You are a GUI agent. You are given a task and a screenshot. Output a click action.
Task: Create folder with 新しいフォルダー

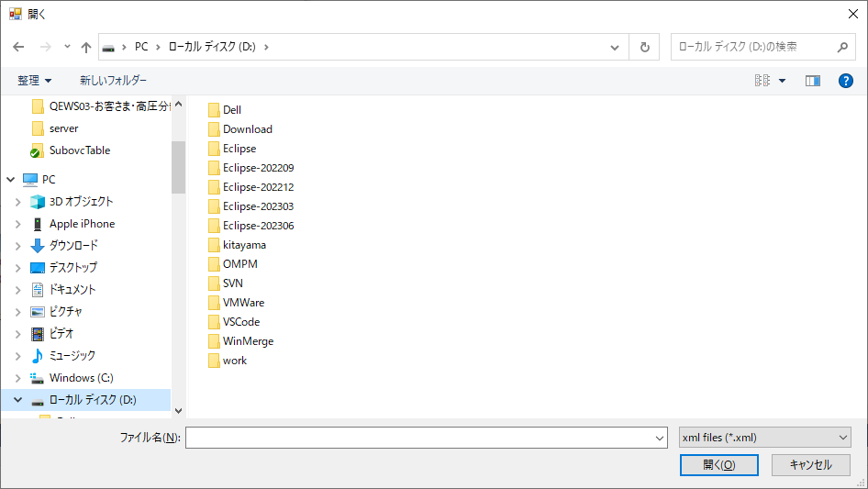[x=113, y=81]
